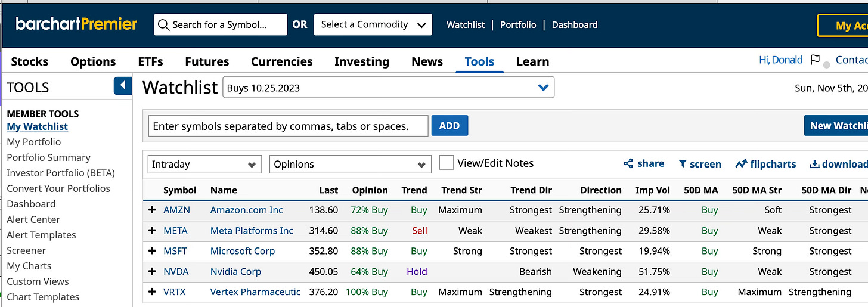Screen dimensions: 868x307
Task: Click the download icon
Action: [x=814, y=164]
